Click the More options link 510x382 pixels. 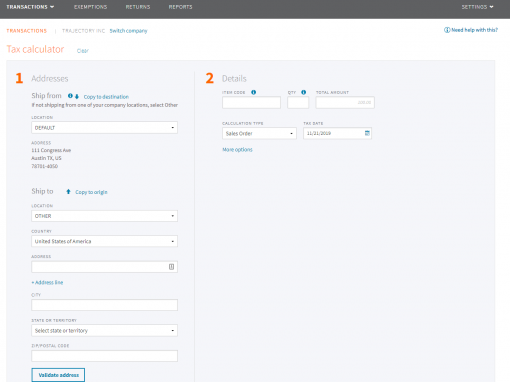tap(237, 149)
